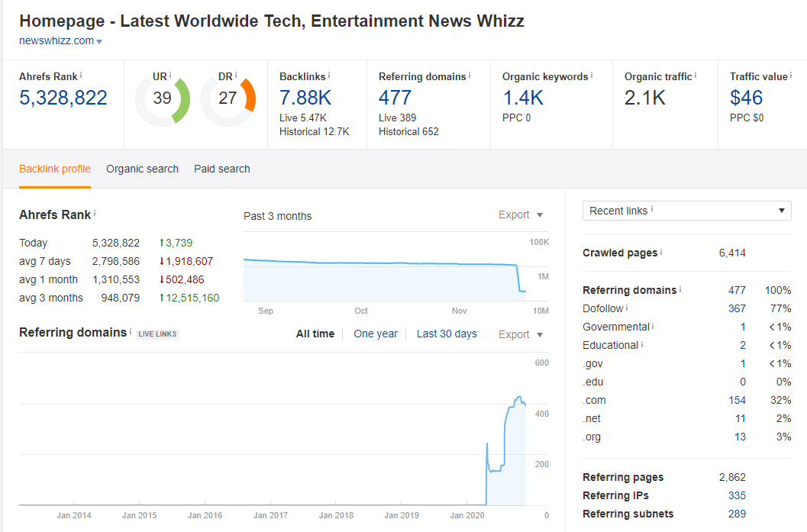Image resolution: width=807 pixels, height=532 pixels.
Task: Switch referring domains chart to Last 30 days
Action: point(447,334)
